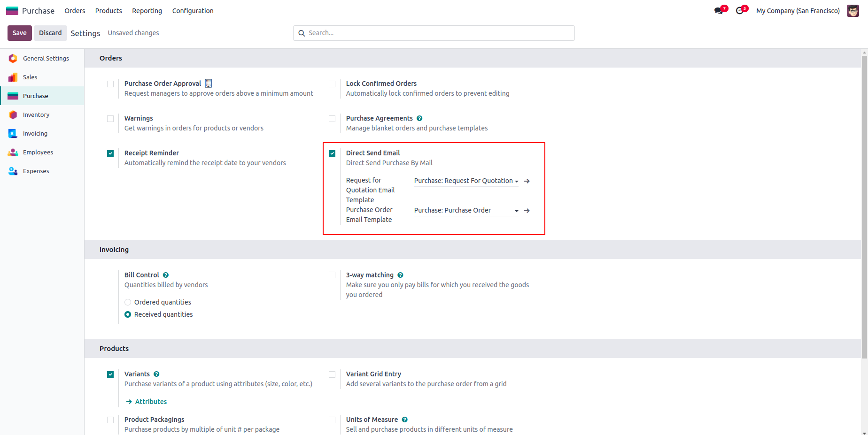Follow the Attributes link under Variants
Screen dimensions: 868x435
151,402
